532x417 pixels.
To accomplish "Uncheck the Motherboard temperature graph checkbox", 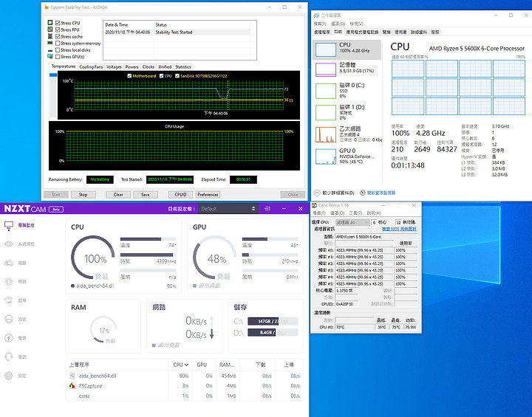I will (129, 76).
